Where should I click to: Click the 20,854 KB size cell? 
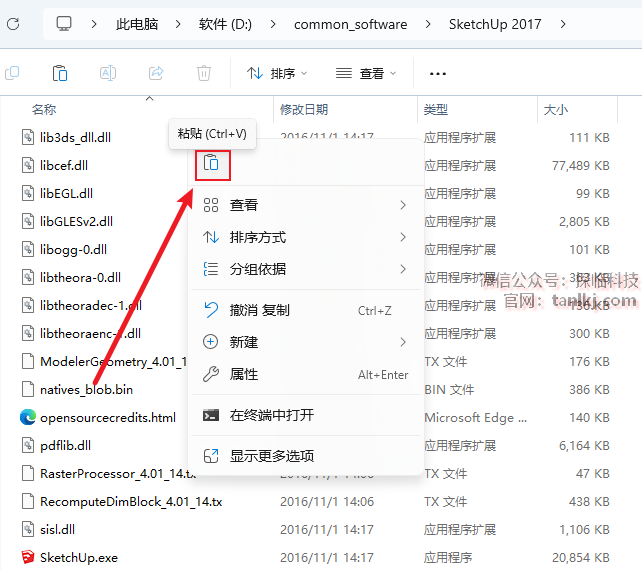tap(581, 557)
